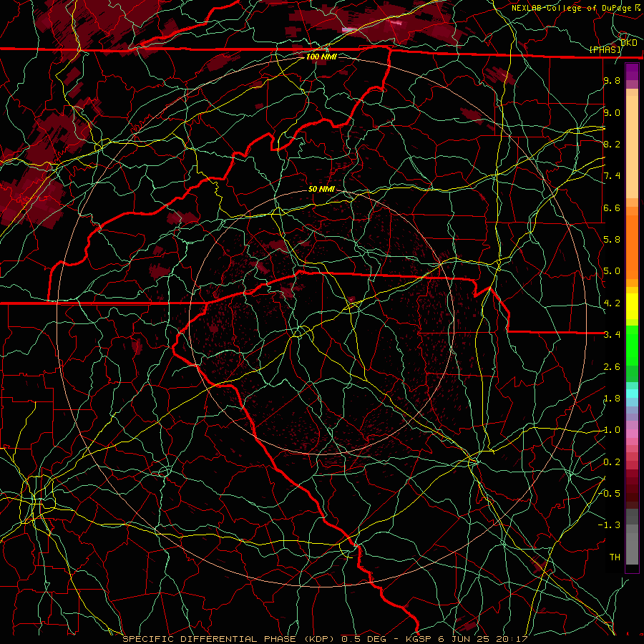Click the 6.6 scale value

pyautogui.click(x=612, y=208)
